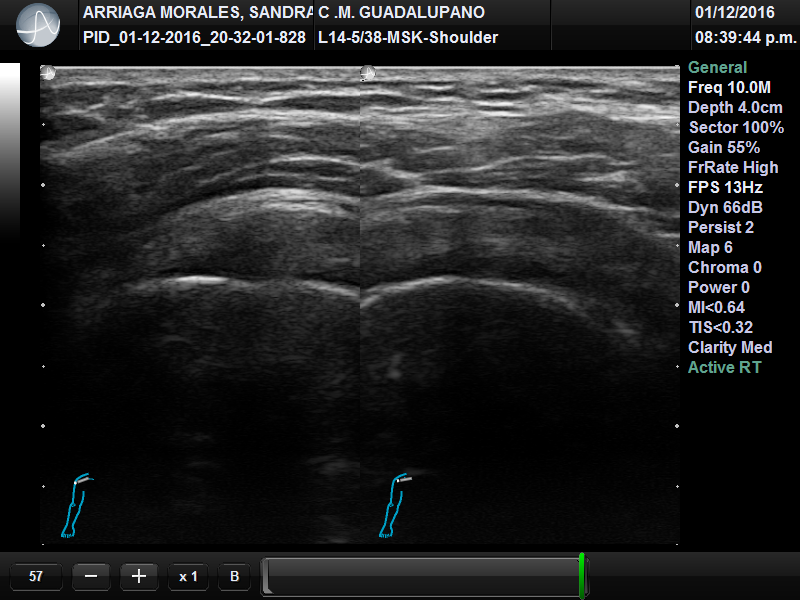Click the cine loop progress bar
The height and width of the screenshot is (600, 800).
[x=424, y=577]
